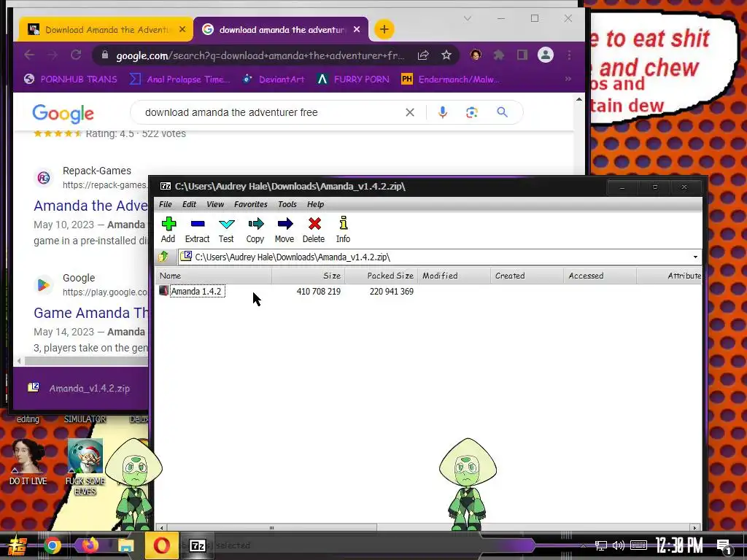Open Opera from the taskbar
This screenshot has width=747, height=560.
click(x=161, y=545)
